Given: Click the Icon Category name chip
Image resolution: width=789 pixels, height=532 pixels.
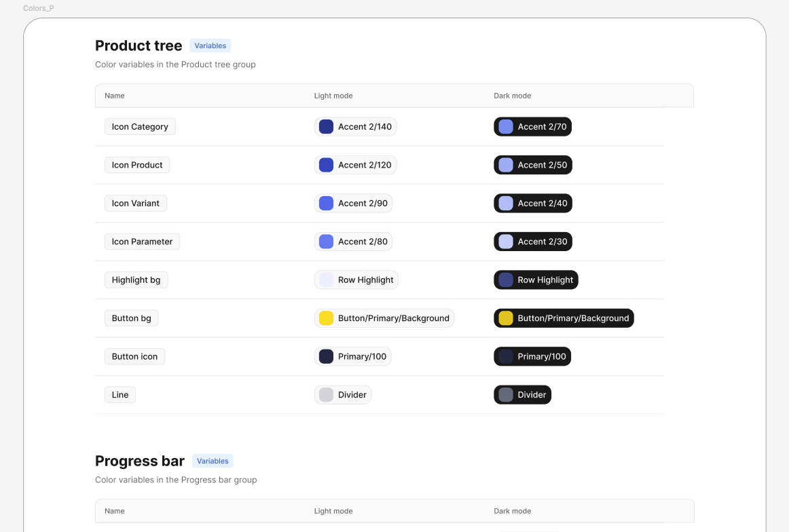Looking at the screenshot, I should (x=140, y=126).
